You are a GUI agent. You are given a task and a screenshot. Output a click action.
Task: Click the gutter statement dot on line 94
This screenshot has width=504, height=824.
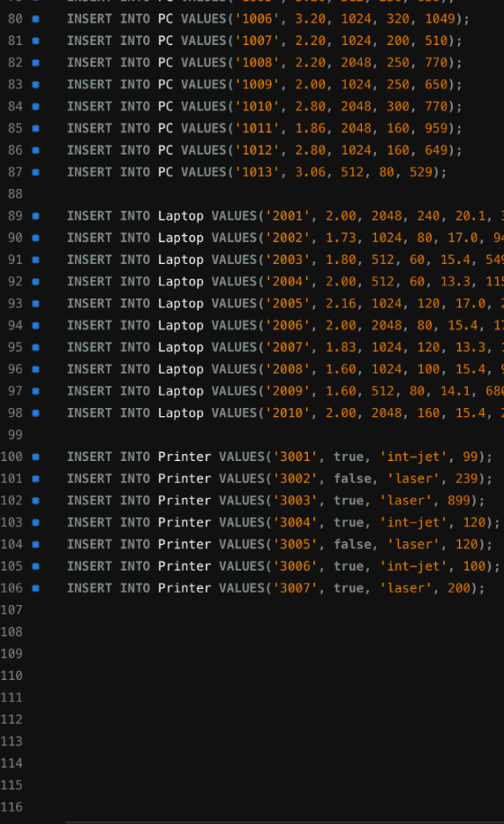click(x=36, y=325)
